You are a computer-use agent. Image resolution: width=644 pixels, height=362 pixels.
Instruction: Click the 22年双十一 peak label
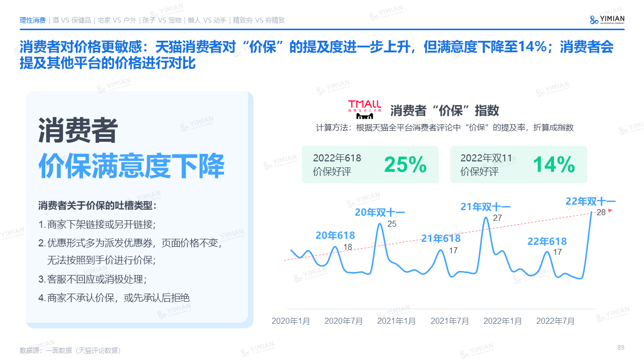coord(591,202)
